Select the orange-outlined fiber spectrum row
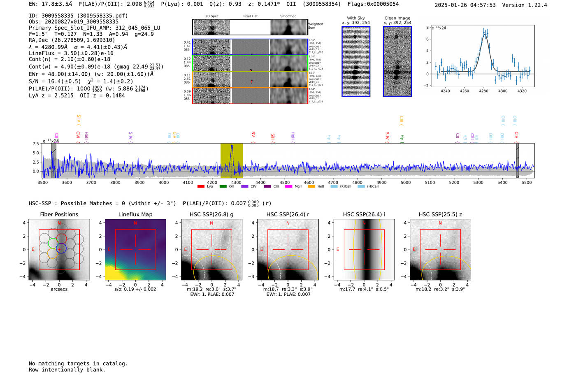 click(x=250, y=79)
